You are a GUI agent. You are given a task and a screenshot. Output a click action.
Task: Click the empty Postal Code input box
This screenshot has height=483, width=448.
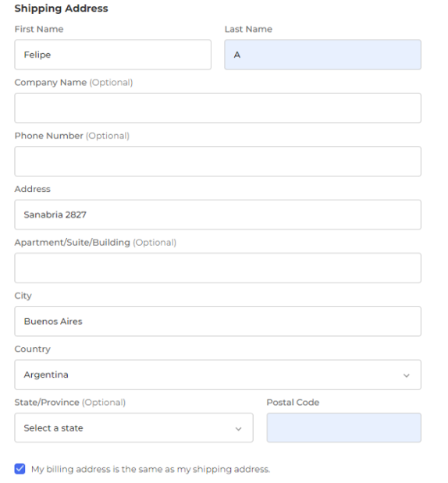pyautogui.click(x=344, y=428)
